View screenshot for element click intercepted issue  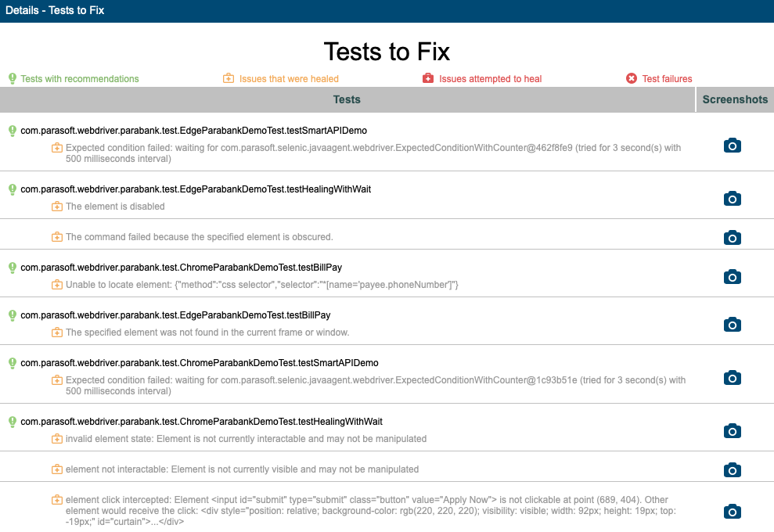tap(732, 512)
